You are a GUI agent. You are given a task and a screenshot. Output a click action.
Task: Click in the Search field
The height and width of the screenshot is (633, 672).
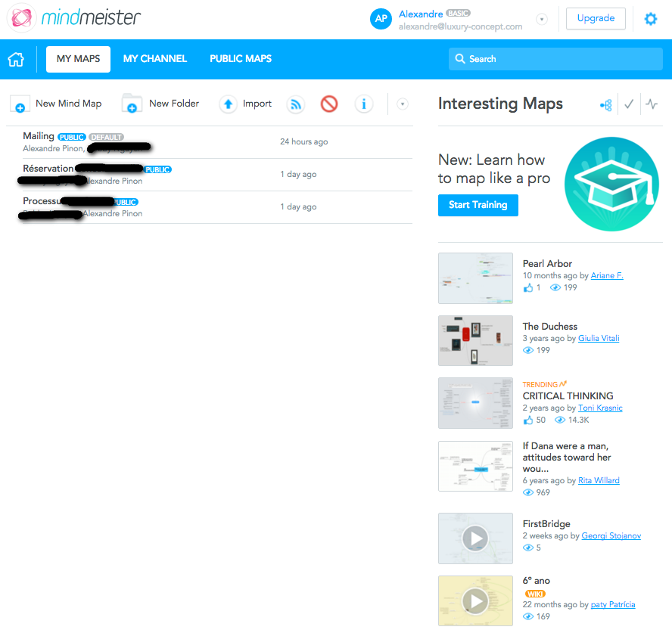point(555,59)
